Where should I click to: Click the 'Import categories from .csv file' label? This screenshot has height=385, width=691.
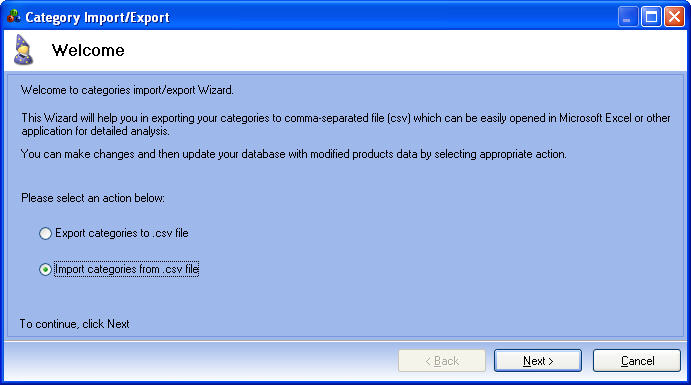[127, 269]
